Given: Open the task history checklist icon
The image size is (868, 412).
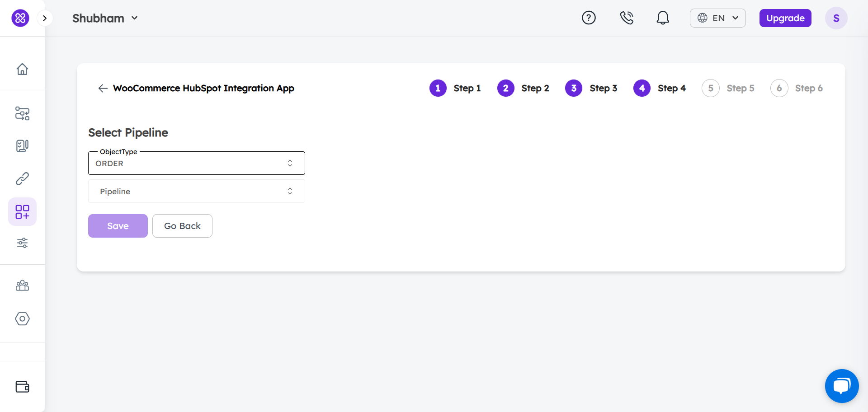Looking at the screenshot, I should tap(22, 146).
